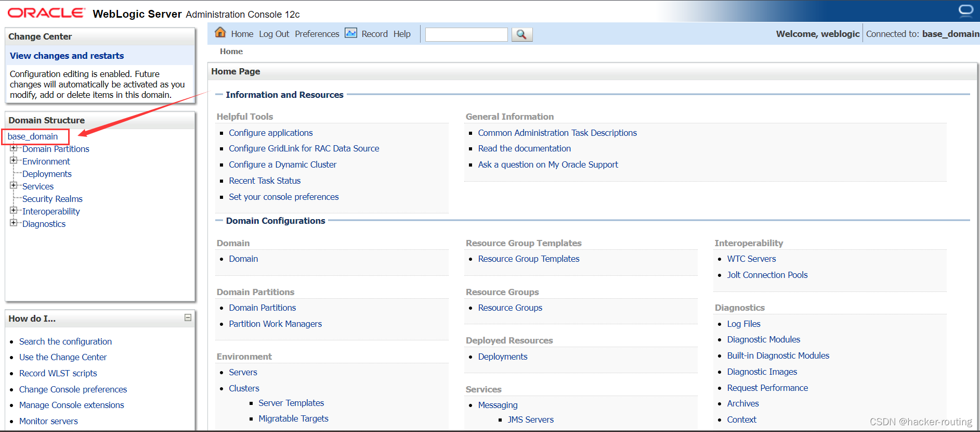Open Diagnostic Images link

[x=762, y=372]
